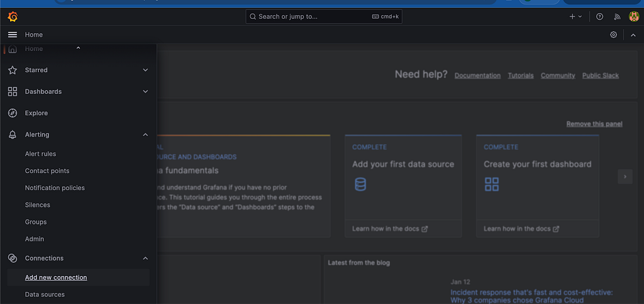
Task: Click the keyboard shortcut cmd+k hint
Action: (386, 17)
